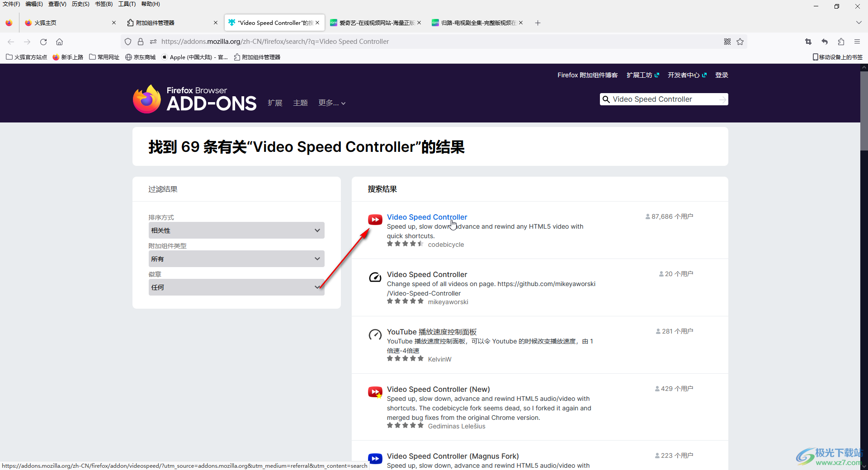
Task: Open the 火狐官方站点 bookmark folder
Action: [26, 57]
